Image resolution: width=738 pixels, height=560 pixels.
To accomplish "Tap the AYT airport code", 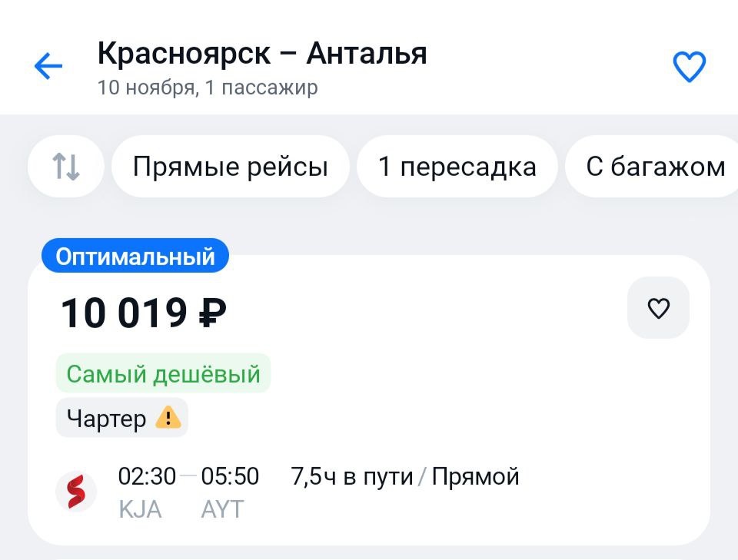I will point(222,509).
